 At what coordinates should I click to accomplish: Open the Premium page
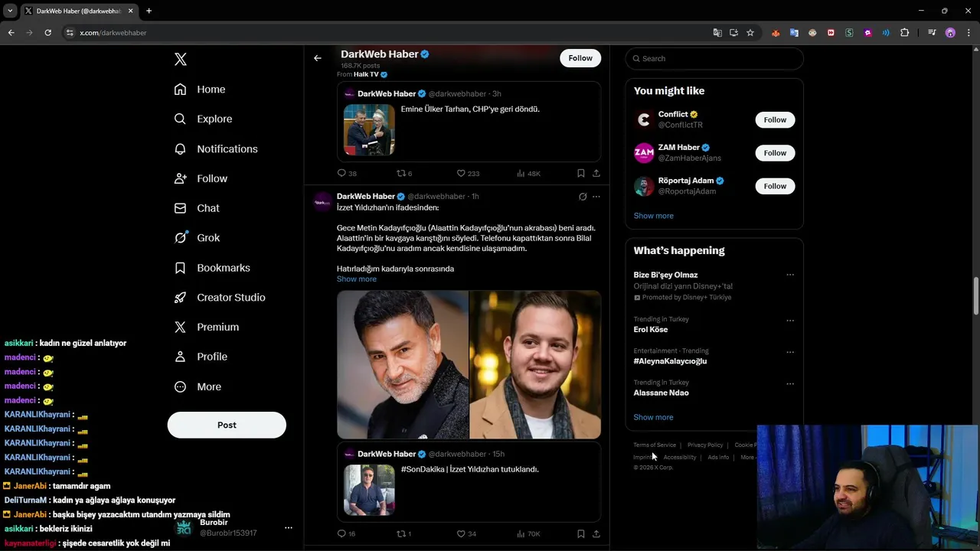[207, 327]
